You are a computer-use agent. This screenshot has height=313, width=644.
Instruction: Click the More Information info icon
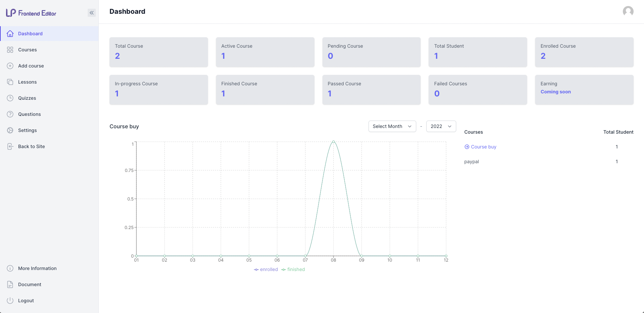(x=10, y=268)
